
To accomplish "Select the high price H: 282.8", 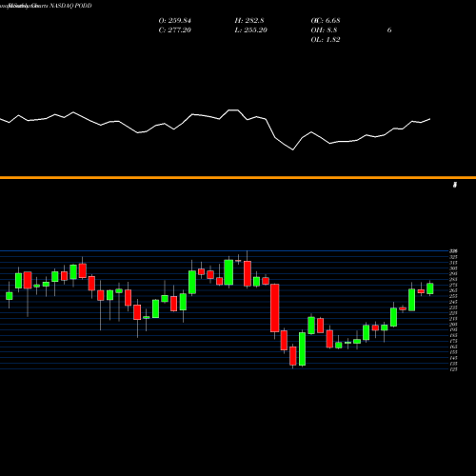I will (249, 21).
